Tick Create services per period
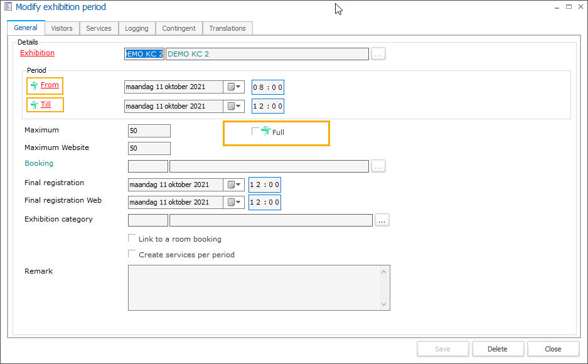This screenshot has width=588, height=364. click(x=132, y=254)
